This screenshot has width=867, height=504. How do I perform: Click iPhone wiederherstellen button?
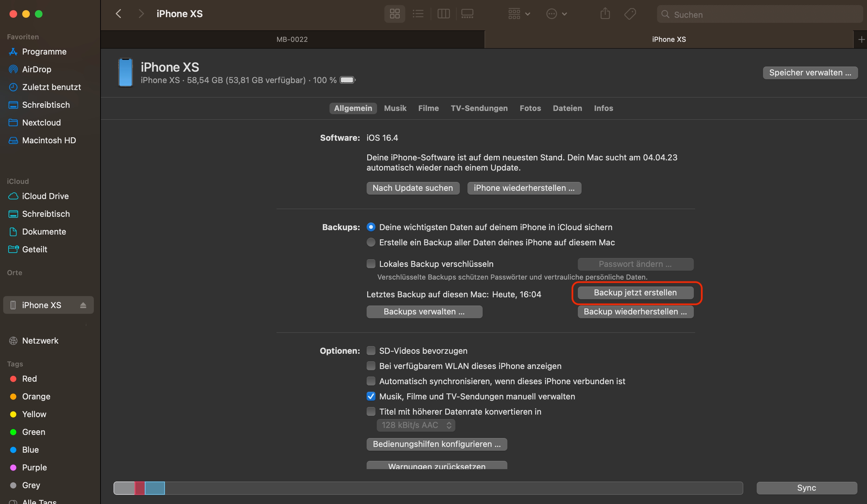(x=524, y=188)
